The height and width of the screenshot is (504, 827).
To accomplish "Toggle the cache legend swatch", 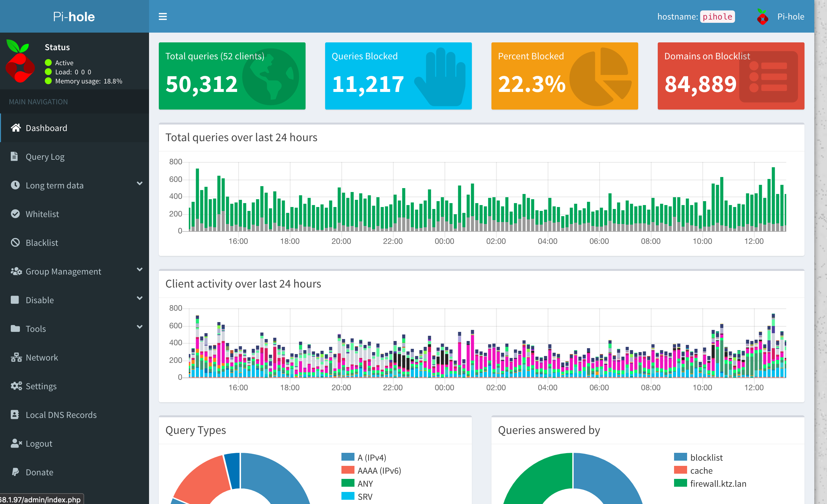I will coord(680,470).
